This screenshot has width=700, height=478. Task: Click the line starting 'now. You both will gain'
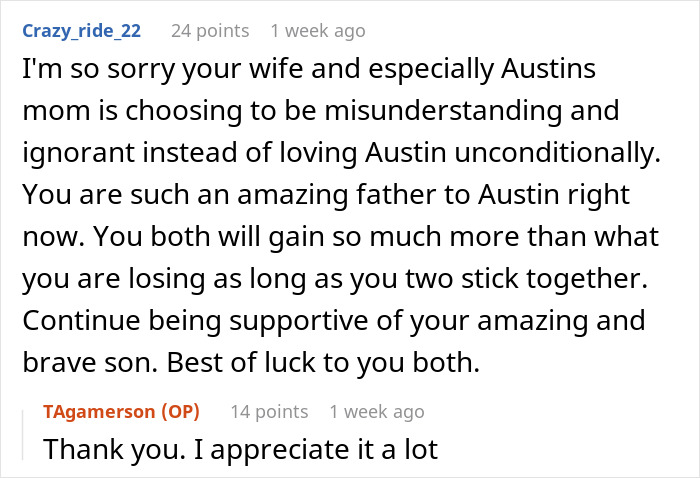(341, 237)
